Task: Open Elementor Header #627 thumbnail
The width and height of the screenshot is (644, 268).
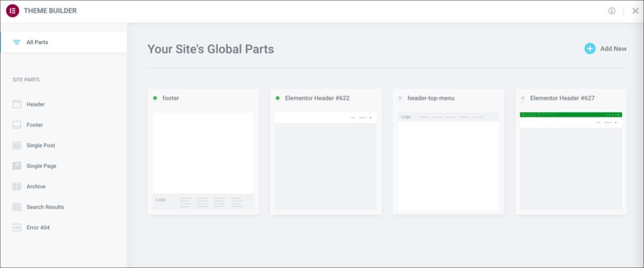Action: [x=571, y=161]
